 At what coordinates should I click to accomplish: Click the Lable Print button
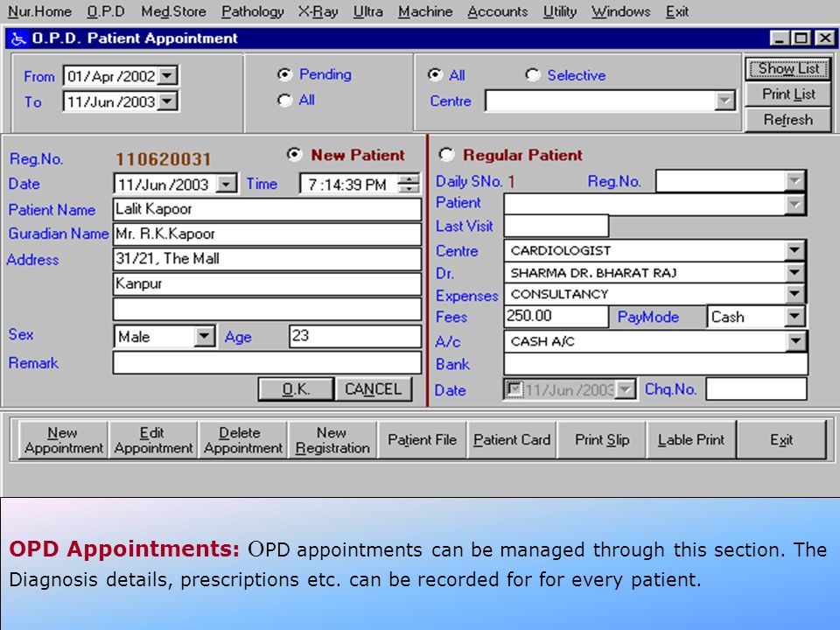pos(691,440)
